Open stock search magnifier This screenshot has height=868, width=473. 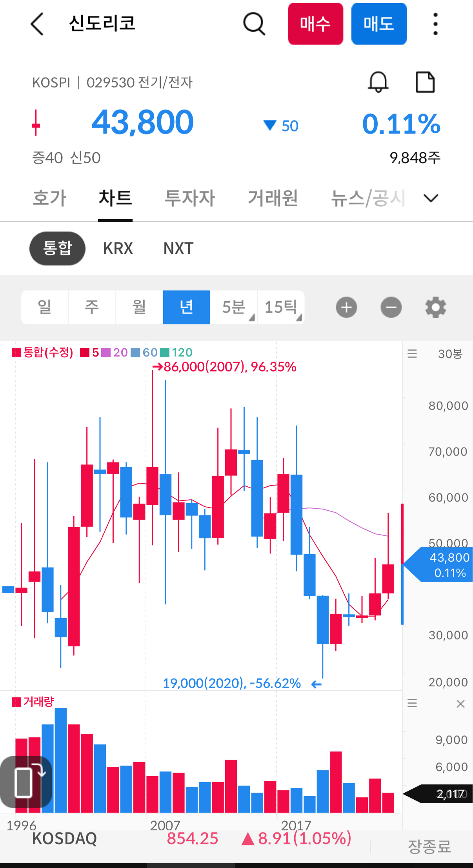[254, 24]
